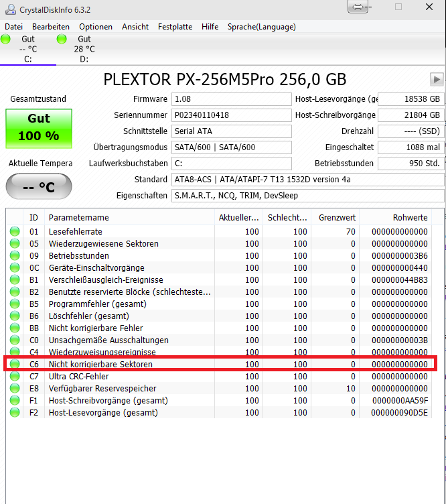This screenshot has height=504, width=446.
Task: Click the Host-Lesevorgänge value 18538 GB
Action: (x=411, y=99)
